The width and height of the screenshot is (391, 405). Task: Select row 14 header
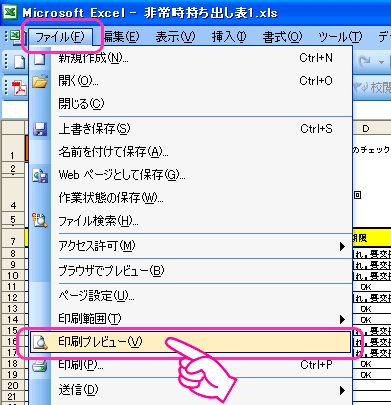coord(13,320)
